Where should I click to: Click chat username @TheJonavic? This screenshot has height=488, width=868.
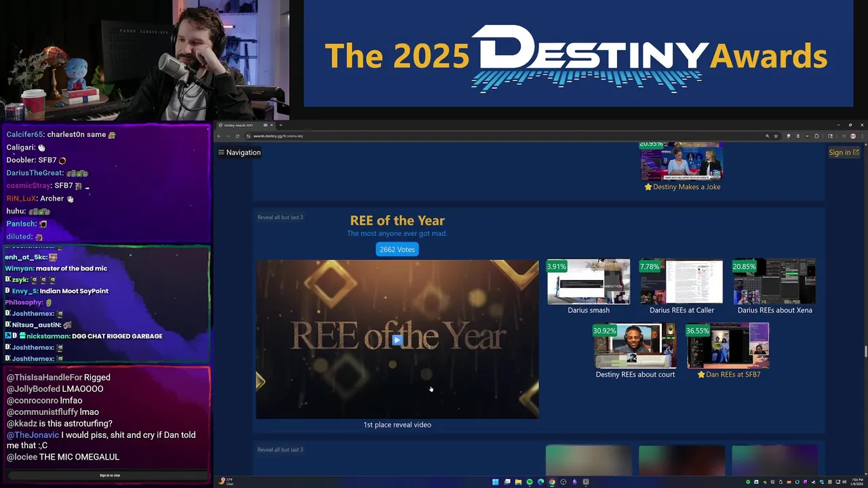(x=33, y=435)
